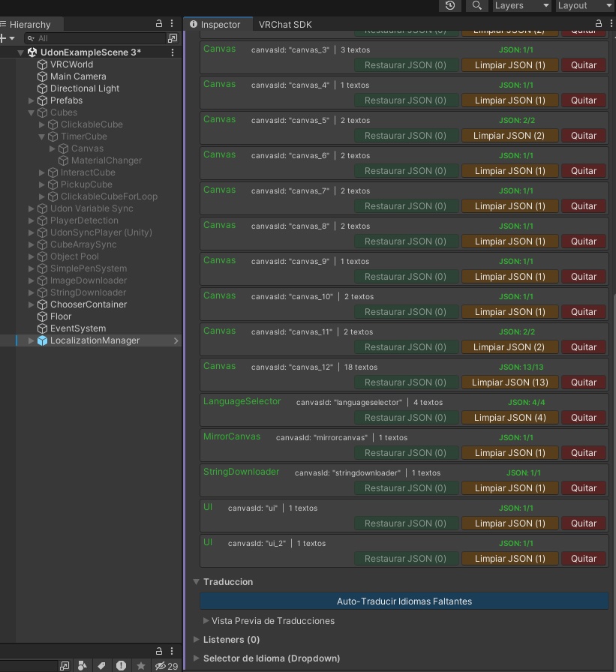This screenshot has height=672, width=616.
Task: Open LocalizationManager prefab with right chevron
Action: [x=176, y=340]
